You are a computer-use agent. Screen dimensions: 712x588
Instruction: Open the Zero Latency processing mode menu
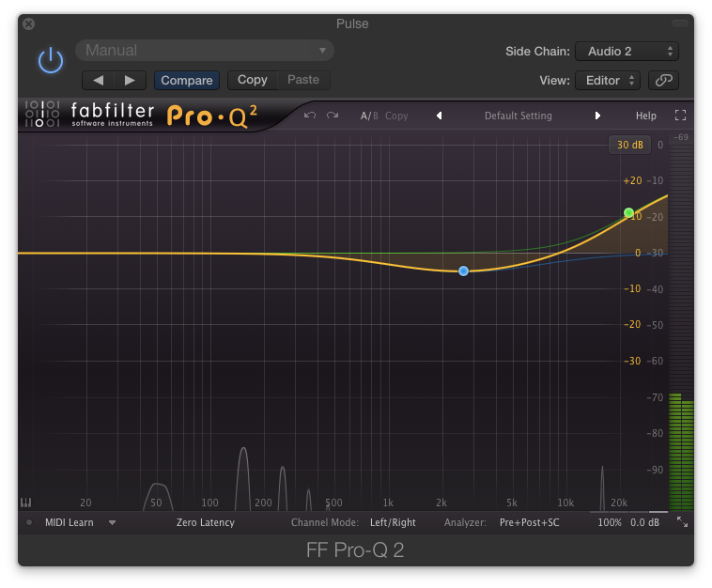point(206,522)
